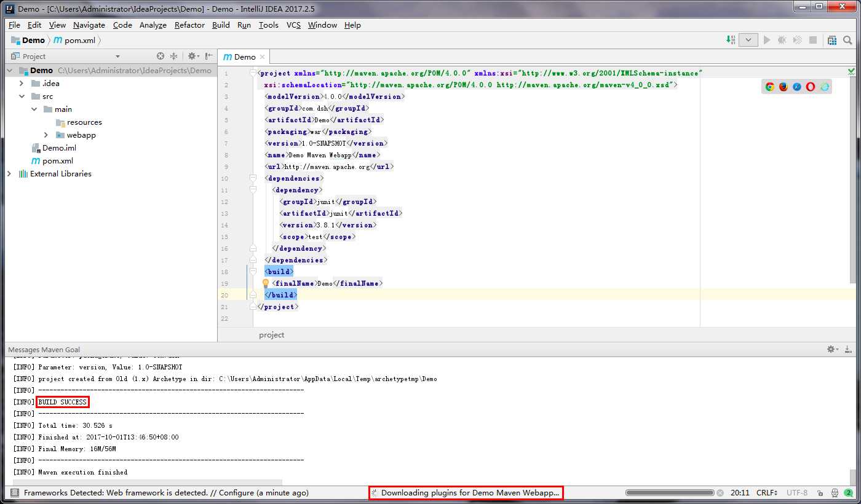Screen dimensions: 861x504
Task: Toggle the read-only lock in status bar
Action: [820, 492]
